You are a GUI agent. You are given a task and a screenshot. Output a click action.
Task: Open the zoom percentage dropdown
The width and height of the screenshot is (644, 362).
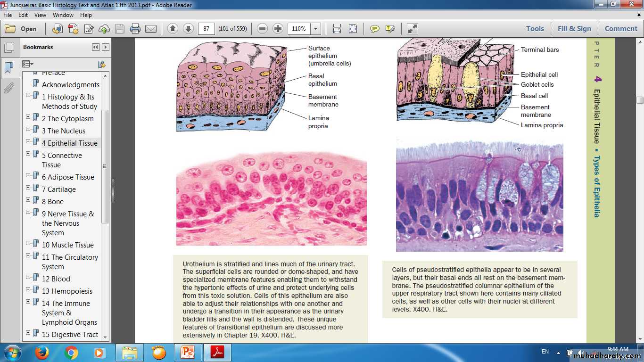coord(316,29)
